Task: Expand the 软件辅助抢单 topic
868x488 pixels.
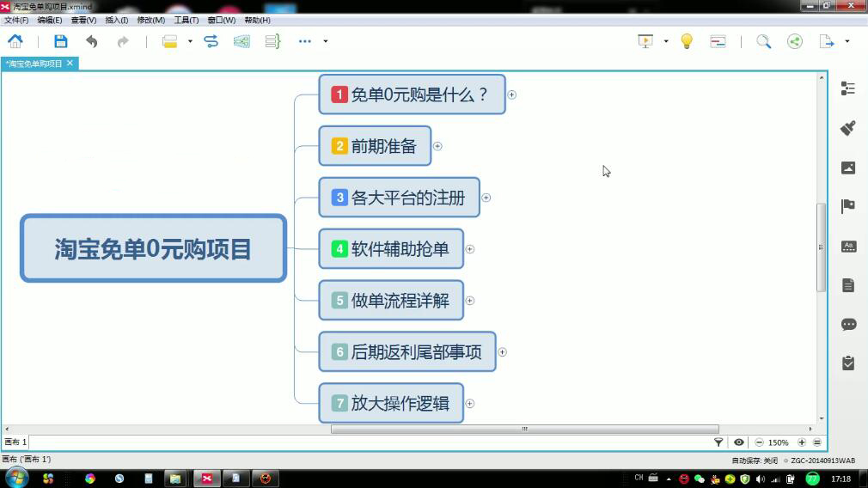Action: [x=469, y=249]
